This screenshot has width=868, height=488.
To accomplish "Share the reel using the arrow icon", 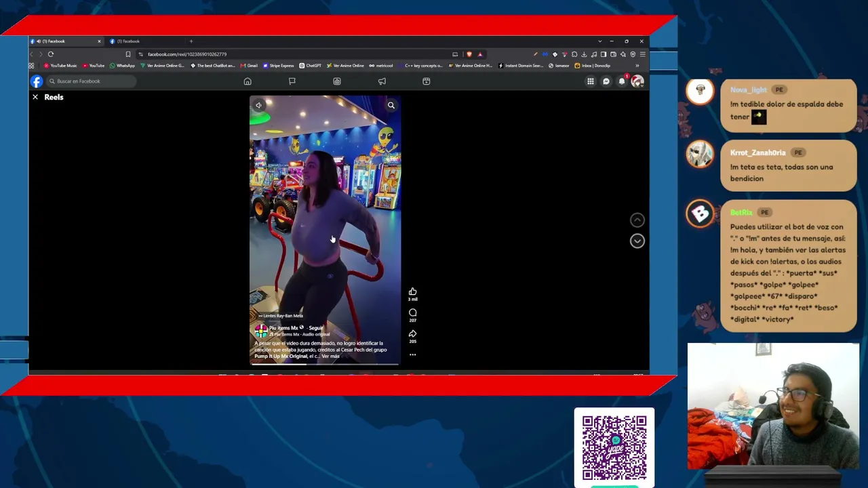I will click(x=412, y=333).
